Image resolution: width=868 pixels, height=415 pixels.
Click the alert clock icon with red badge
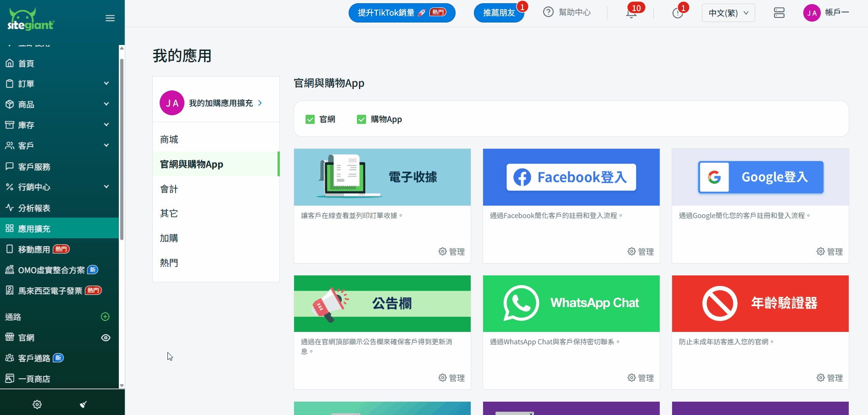(678, 13)
